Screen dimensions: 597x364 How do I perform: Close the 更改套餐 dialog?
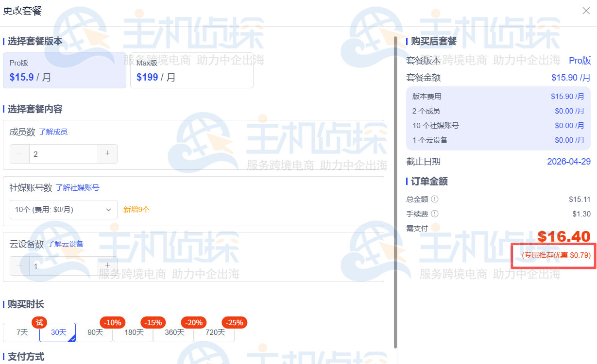point(586,11)
